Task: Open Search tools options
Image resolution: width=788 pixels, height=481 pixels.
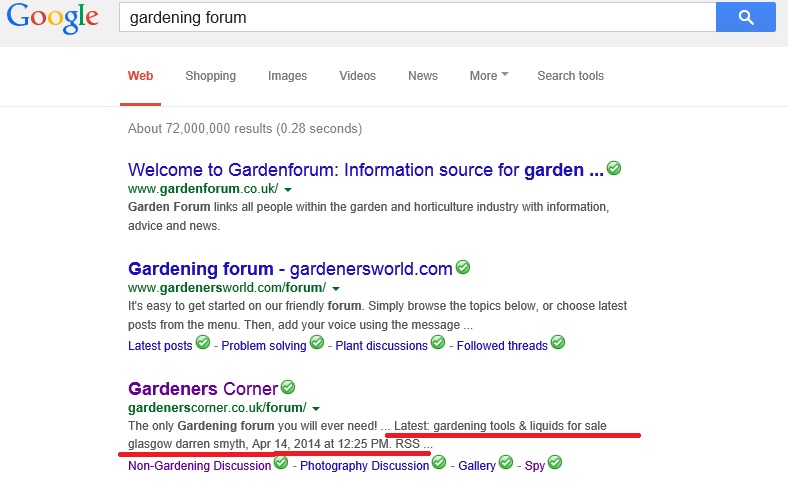Action: pos(570,76)
